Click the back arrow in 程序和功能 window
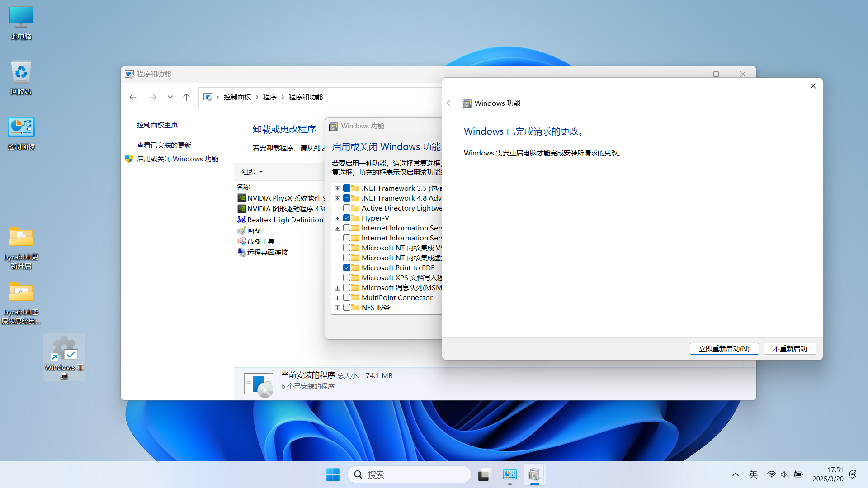The width and height of the screenshot is (868, 488). pos(132,97)
